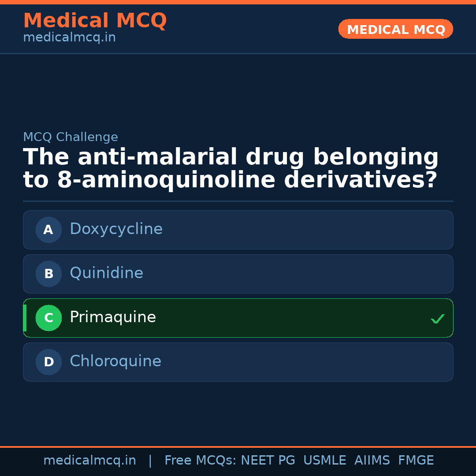Screen dimensions: 476x476
Task: Click the green checkmark on Primaquine
Action: click(437, 319)
